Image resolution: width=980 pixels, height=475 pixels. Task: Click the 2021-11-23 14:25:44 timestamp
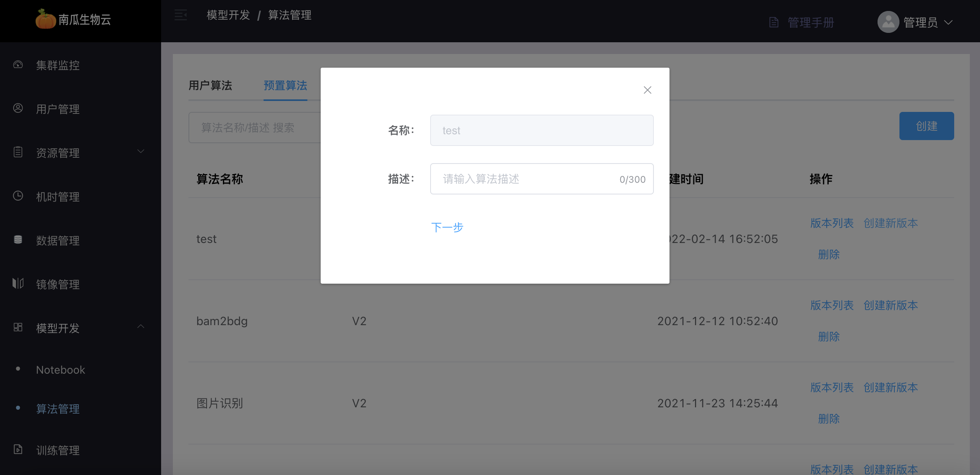[718, 403]
